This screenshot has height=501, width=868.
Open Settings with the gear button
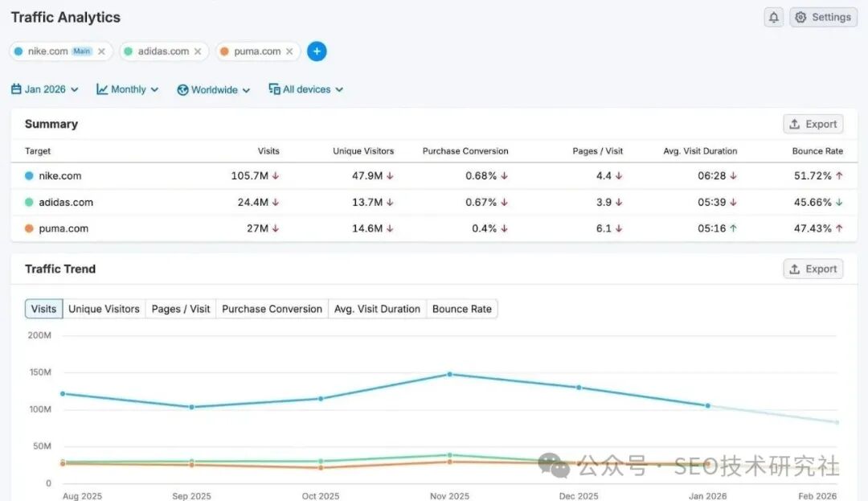823,18
